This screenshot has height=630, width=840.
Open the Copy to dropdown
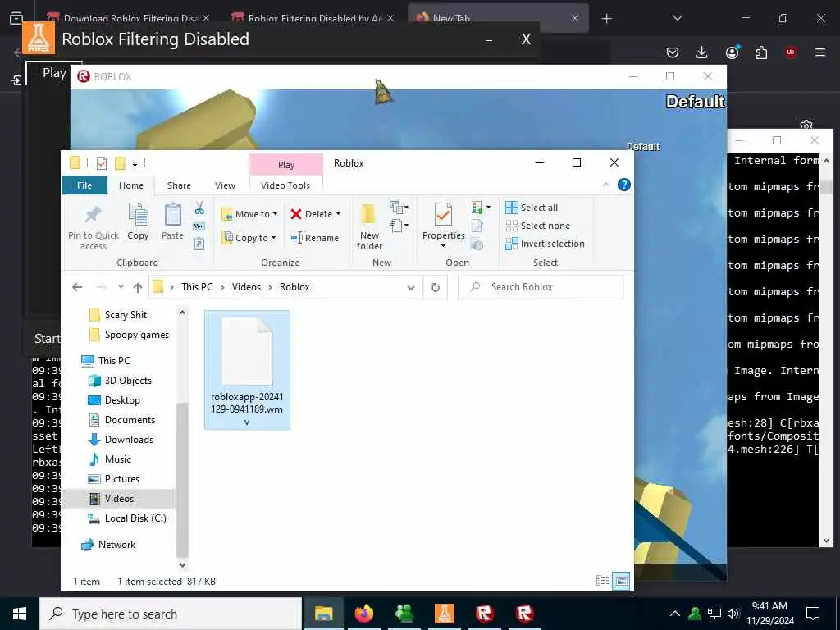point(249,238)
